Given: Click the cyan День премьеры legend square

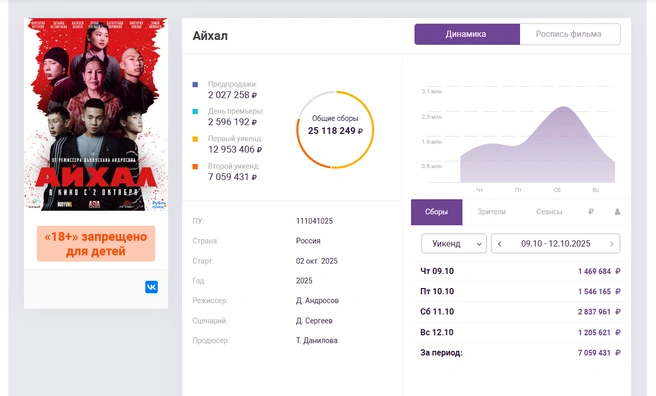Looking at the screenshot, I should (195, 112).
